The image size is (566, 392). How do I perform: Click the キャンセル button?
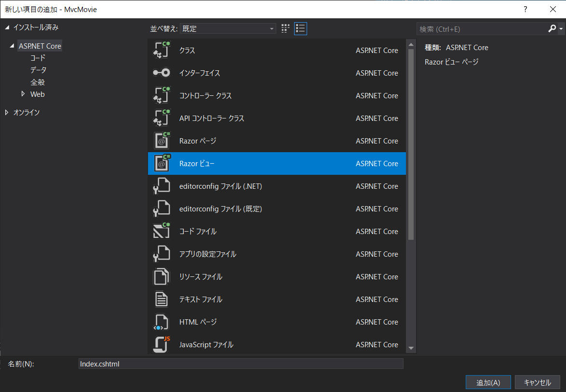(537, 382)
